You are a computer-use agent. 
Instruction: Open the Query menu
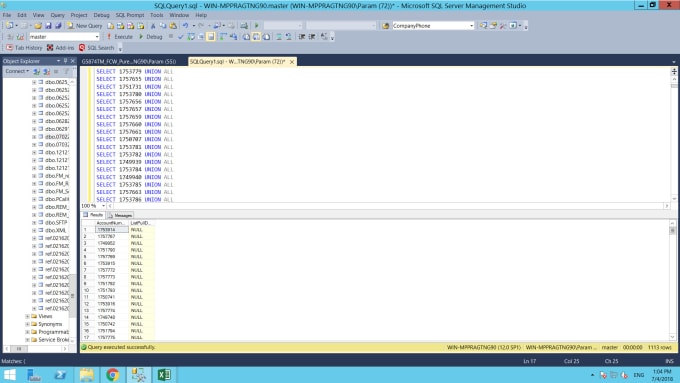click(57, 15)
